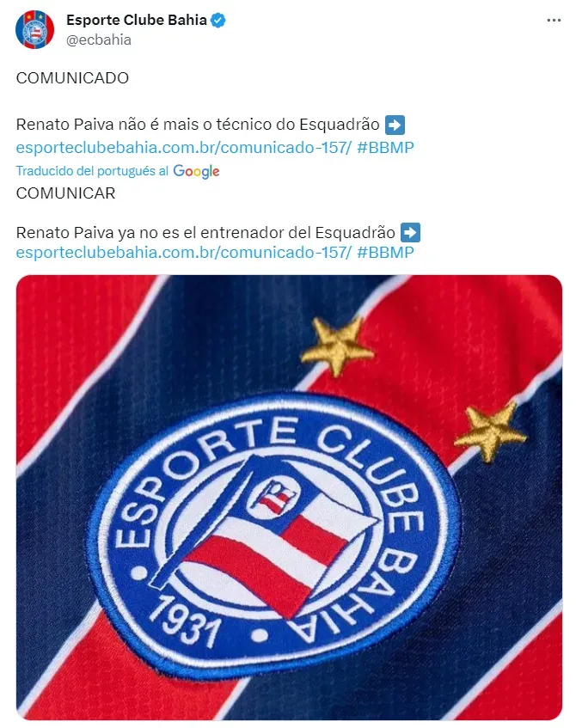The height and width of the screenshot is (728, 576).
Task: Click the arrow emoji in translated Spanish text
Action: coord(410,233)
